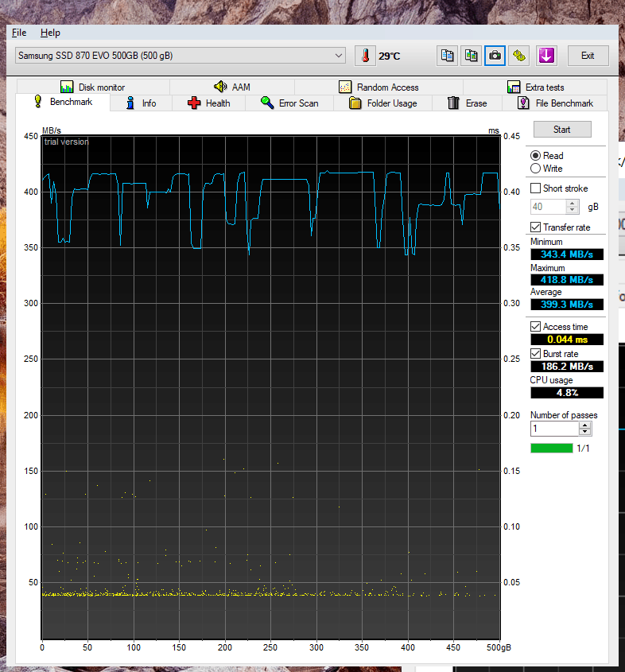Click the Info tab icon
625x672 pixels.
(130, 103)
